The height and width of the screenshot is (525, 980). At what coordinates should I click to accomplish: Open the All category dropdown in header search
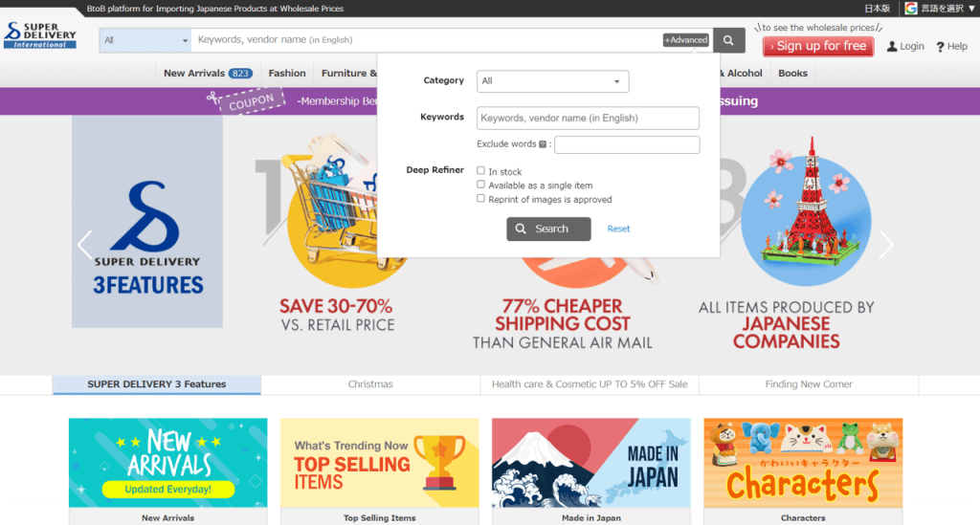pos(145,40)
